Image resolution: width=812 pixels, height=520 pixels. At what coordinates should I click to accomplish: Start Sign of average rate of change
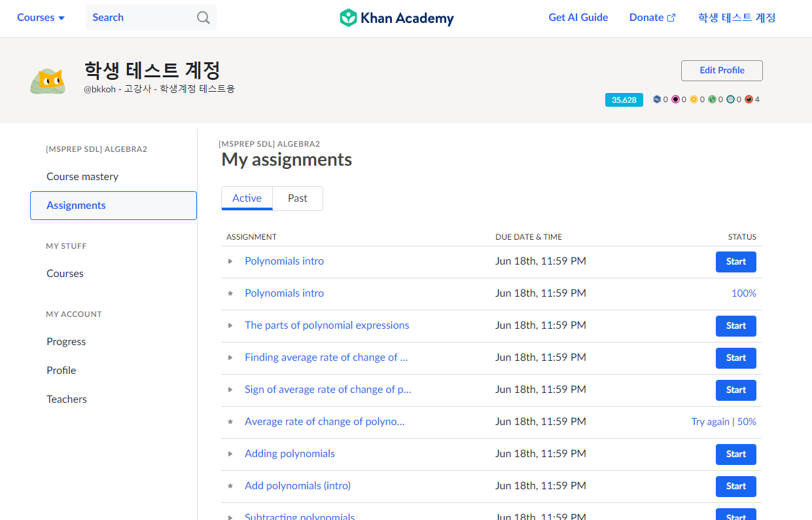click(736, 390)
